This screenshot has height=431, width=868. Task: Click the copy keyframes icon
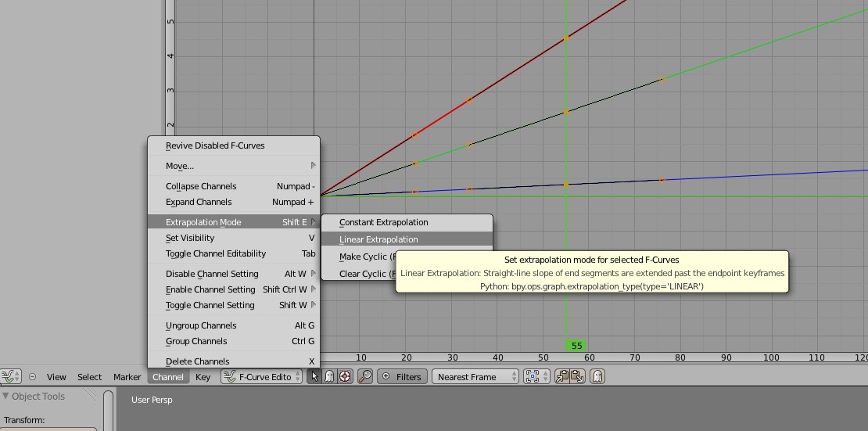[x=562, y=377]
